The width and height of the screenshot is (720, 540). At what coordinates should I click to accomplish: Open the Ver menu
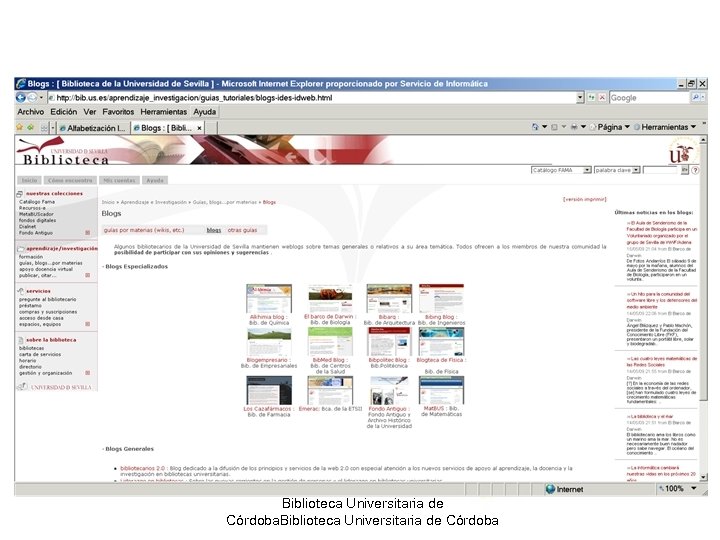[90, 112]
